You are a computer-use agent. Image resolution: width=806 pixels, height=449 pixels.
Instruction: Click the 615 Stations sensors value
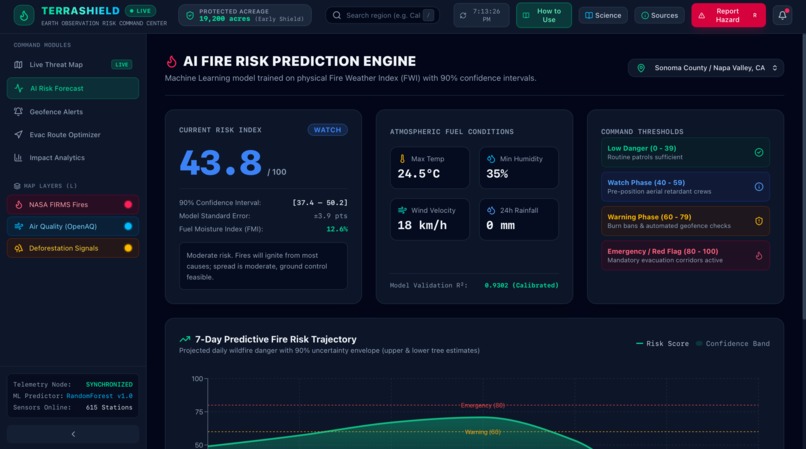click(x=109, y=407)
